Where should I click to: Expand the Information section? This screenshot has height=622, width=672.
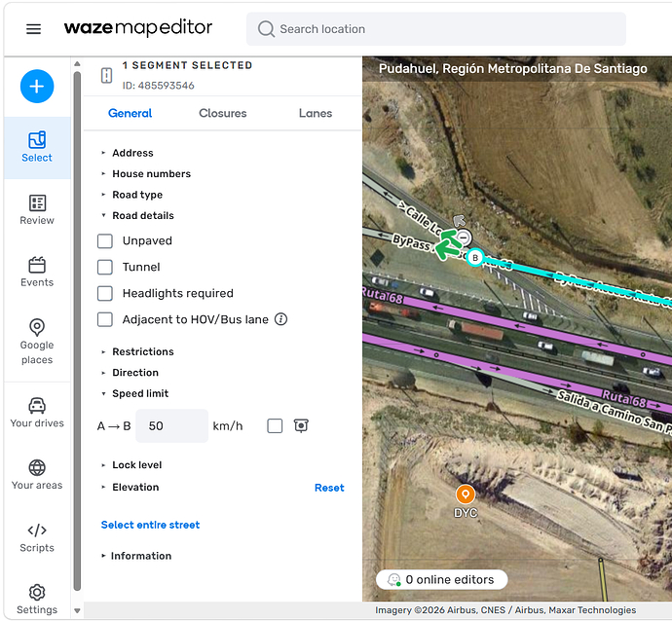click(x=141, y=556)
